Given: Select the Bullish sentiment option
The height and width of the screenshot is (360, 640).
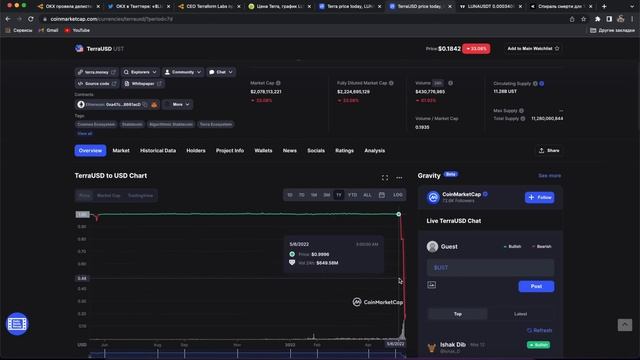Looking at the screenshot, I should [512, 247].
